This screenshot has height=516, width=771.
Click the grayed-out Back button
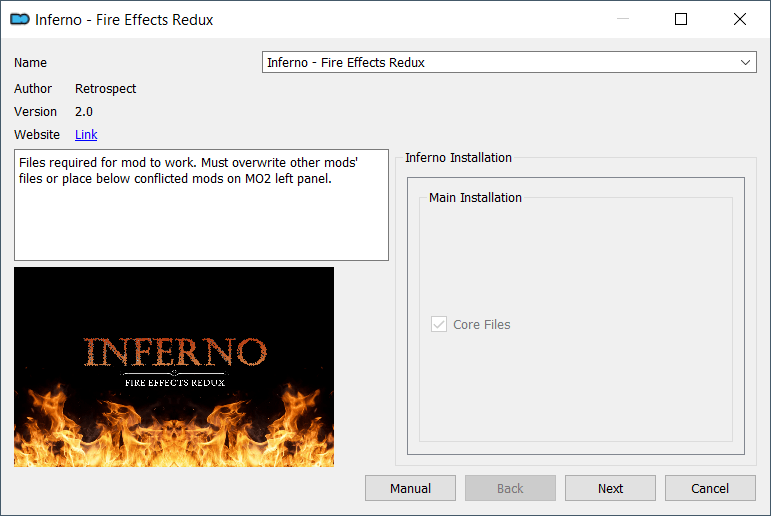510,488
